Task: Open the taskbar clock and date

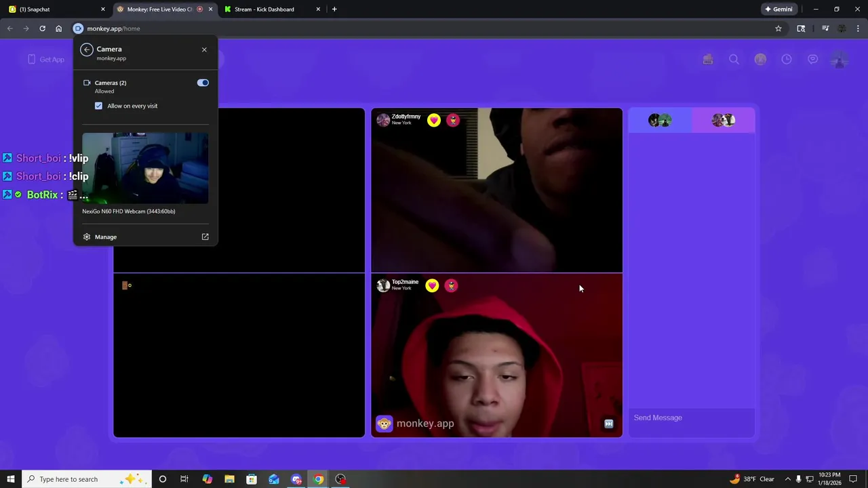Action: (x=831, y=479)
